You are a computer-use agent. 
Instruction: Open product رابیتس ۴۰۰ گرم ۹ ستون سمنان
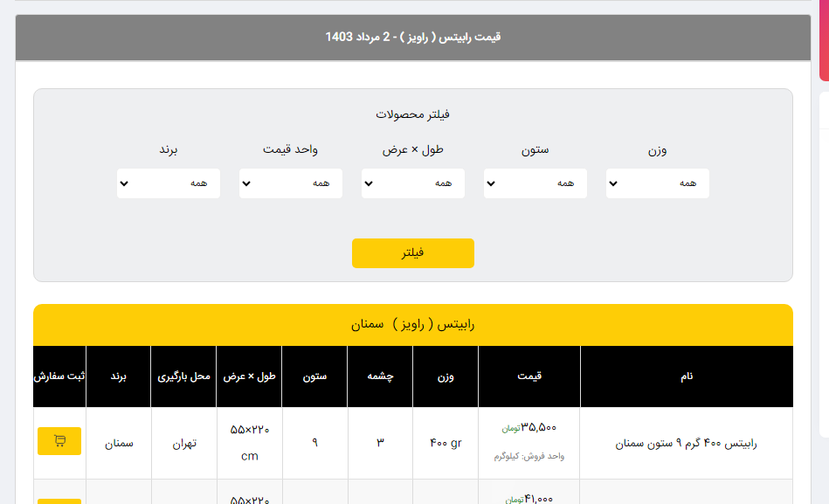pyautogui.click(x=686, y=443)
